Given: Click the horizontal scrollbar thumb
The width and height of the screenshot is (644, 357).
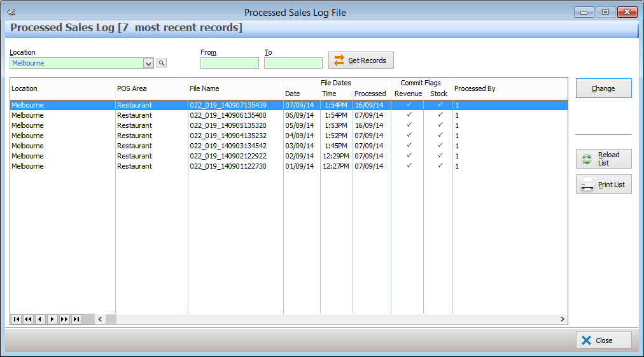Looking at the screenshot, I should pos(111,319).
